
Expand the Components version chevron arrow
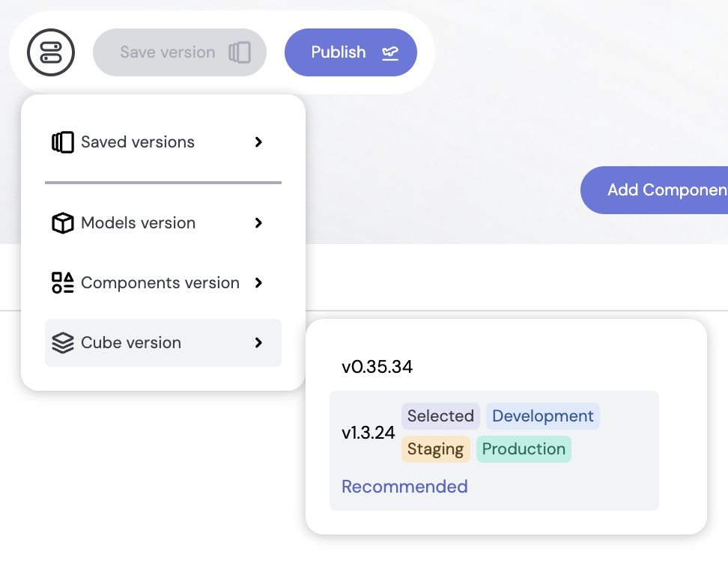pos(258,283)
